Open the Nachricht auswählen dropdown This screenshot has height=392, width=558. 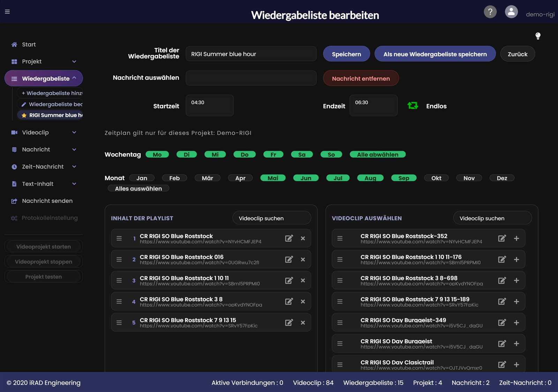251,78
